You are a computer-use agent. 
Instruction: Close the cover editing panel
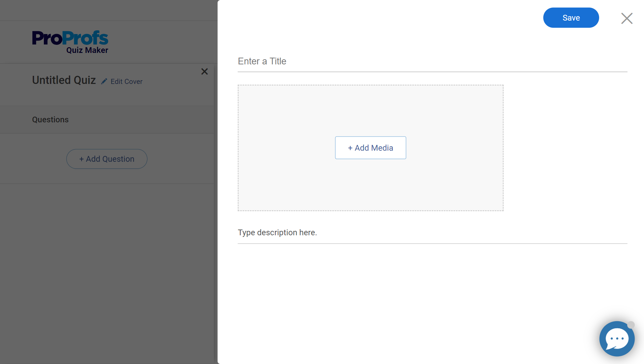pyautogui.click(x=626, y=18)
